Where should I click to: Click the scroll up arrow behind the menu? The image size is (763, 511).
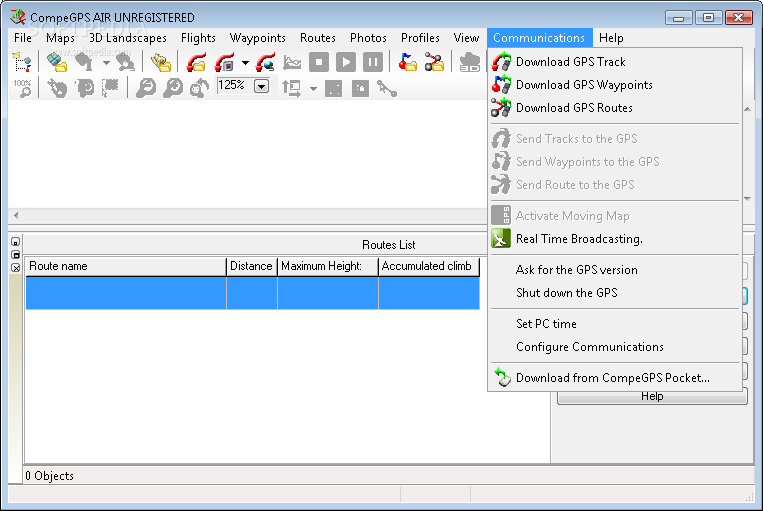tap(747, 110)
